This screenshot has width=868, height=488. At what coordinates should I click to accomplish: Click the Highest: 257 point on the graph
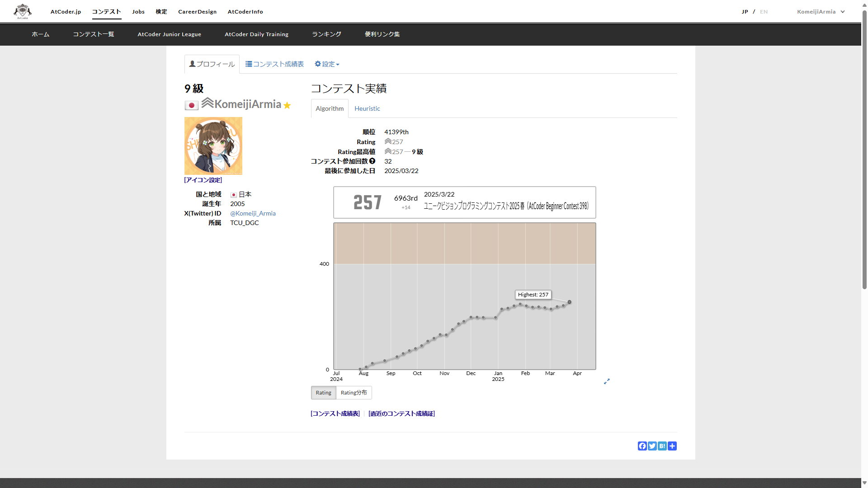(x=569, y=301)
